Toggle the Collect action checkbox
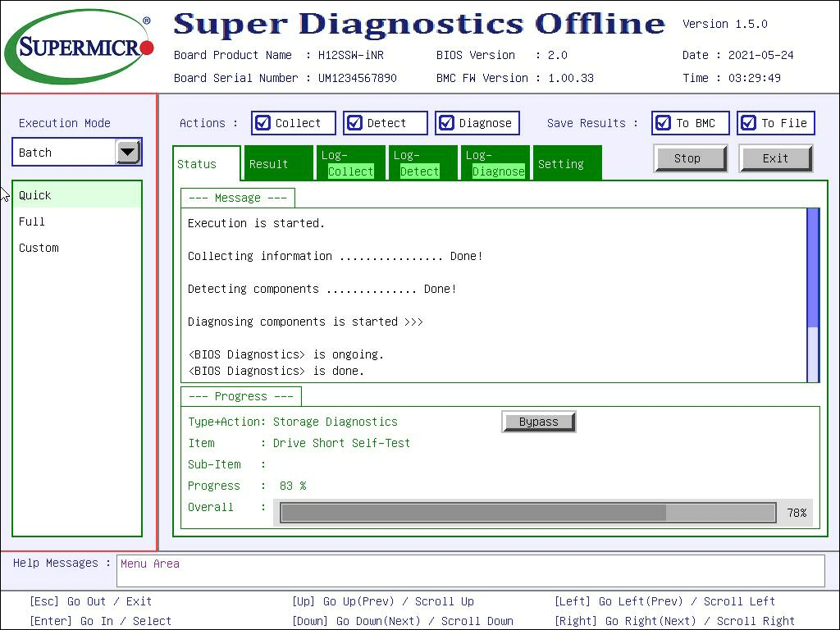 click(x=263, y=123)
